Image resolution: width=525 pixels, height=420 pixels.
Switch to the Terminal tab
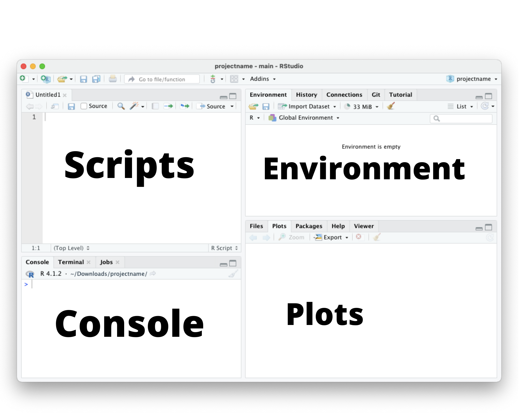71,262
